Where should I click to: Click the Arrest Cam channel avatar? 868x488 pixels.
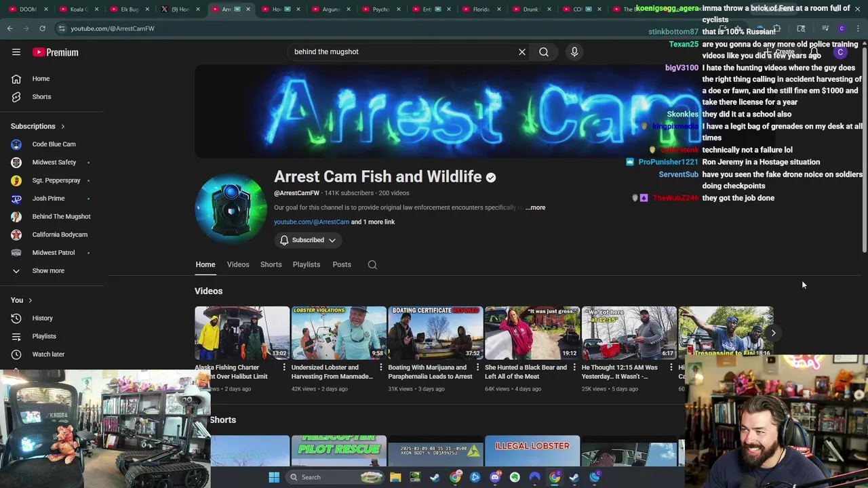(231, 208)
